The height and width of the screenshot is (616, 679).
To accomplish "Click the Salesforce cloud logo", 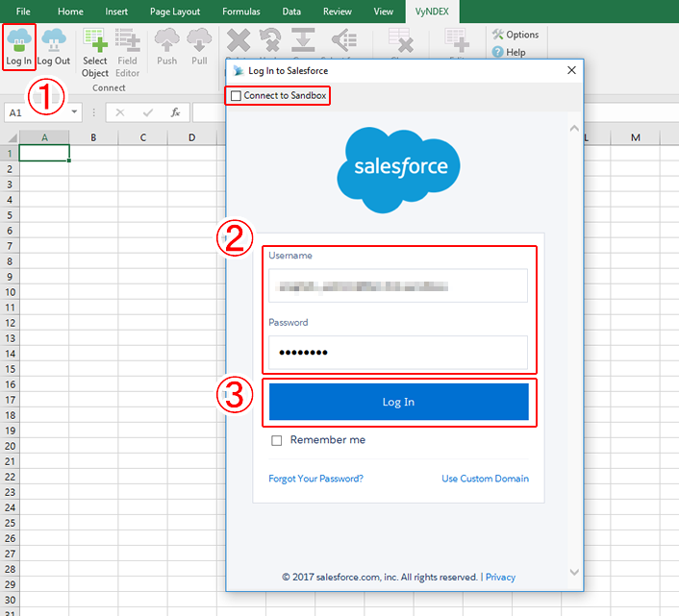I will (x=398, y=169).
